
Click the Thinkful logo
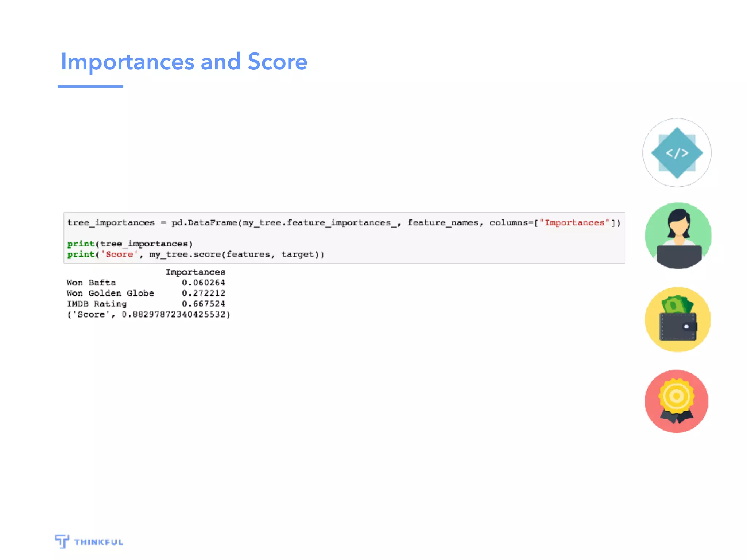click(x=89, y=542)
